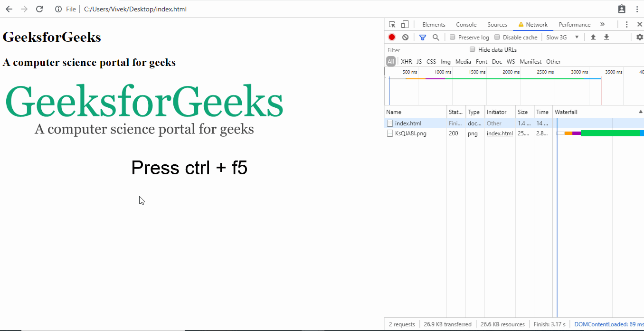Import a HAR file with upload arrow

[x=593, y=37]
